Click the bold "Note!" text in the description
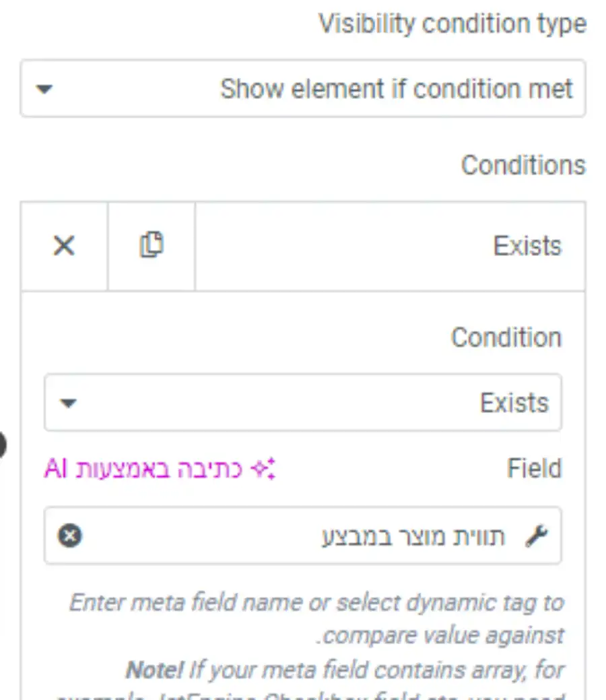 154,670
